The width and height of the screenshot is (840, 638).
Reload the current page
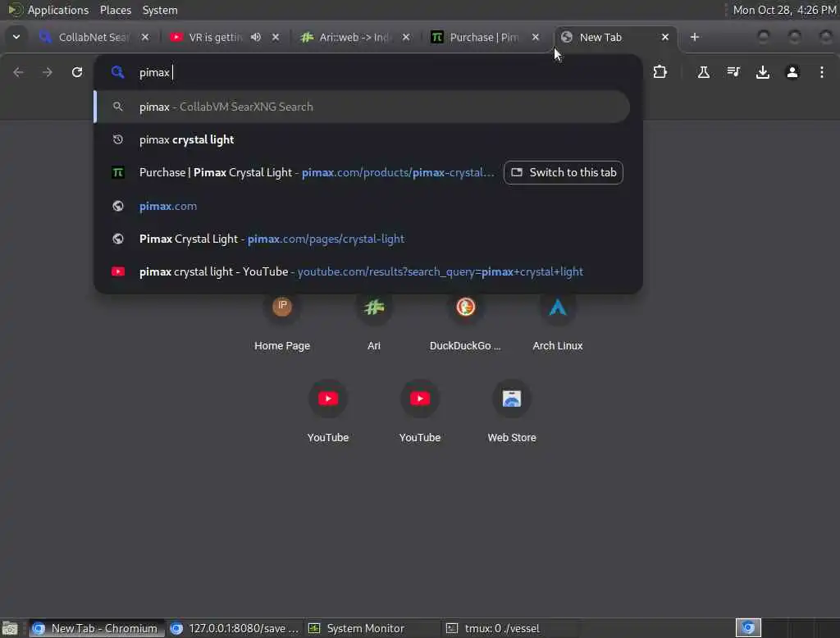point(77,72)
